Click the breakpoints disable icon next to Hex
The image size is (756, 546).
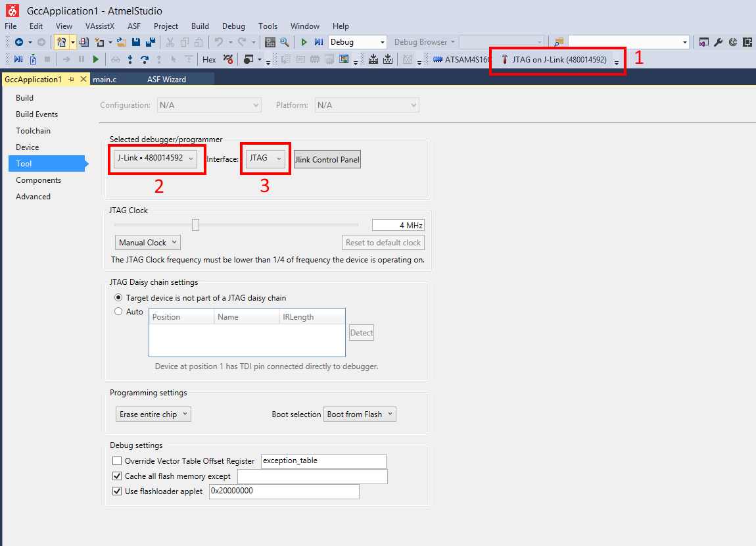point(228,59)
